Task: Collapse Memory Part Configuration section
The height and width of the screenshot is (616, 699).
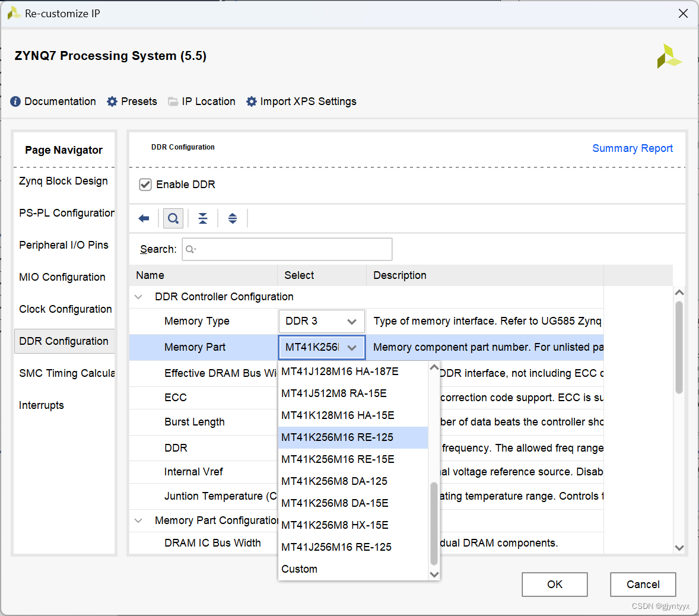Action: pyautogui.click(x=139, y=520)
